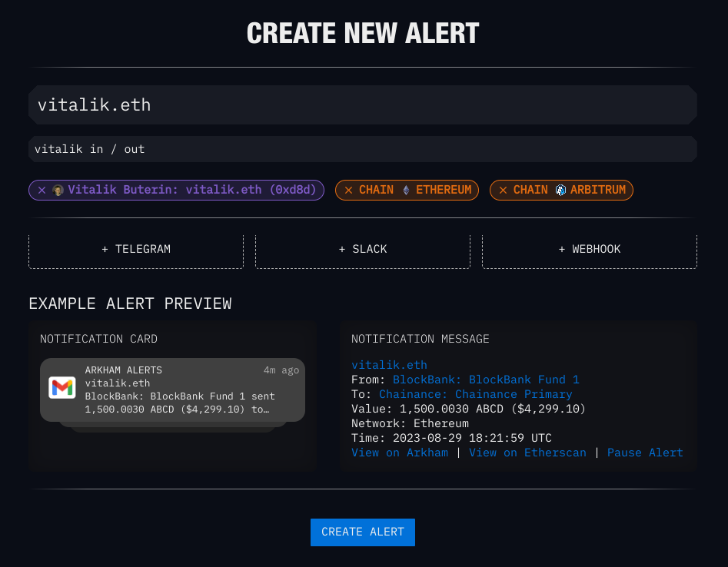The height and width of the screenshot is (567, 728).
Task: Click the Network: Ethereum line
Action: click(410, 423)
